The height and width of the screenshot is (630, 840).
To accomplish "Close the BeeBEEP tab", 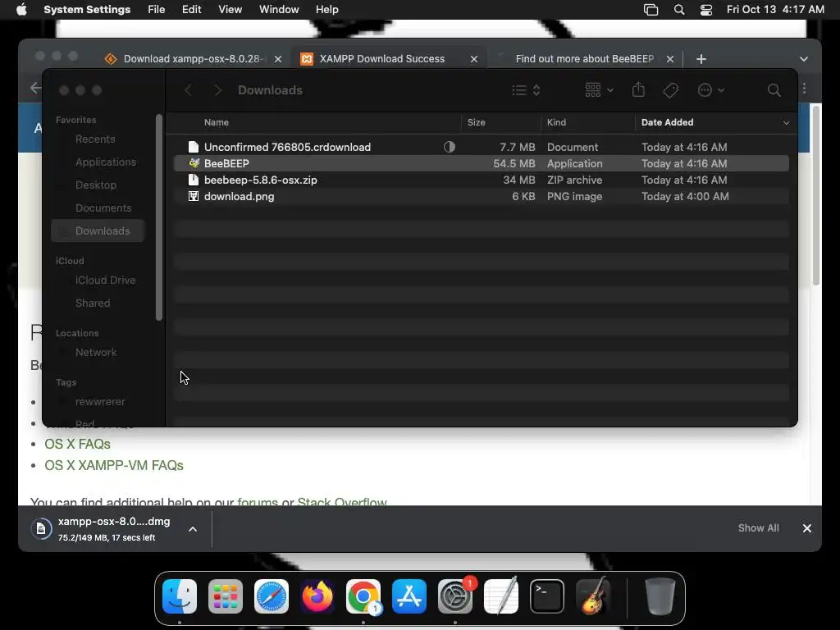I will (669, 59).
